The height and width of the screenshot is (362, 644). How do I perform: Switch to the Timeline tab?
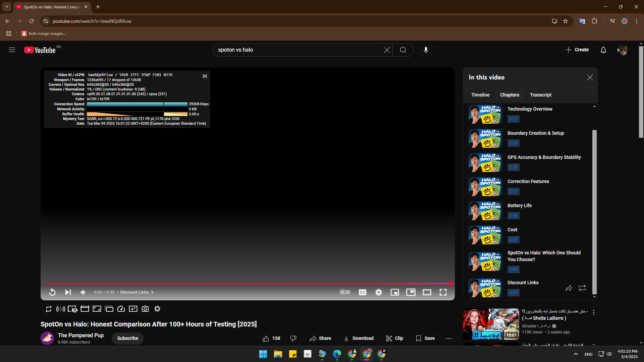[480, 95]
